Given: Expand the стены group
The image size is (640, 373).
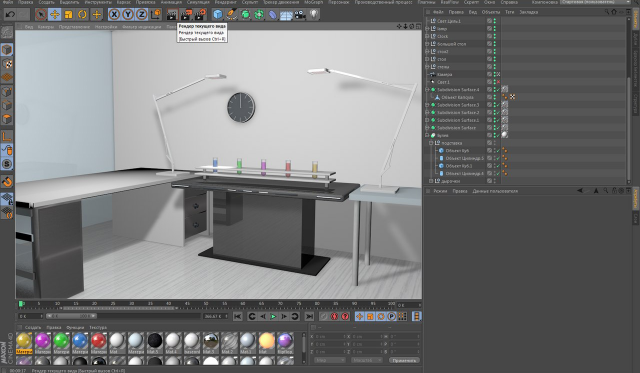Looking at the screenshot, I should [427, 67].
